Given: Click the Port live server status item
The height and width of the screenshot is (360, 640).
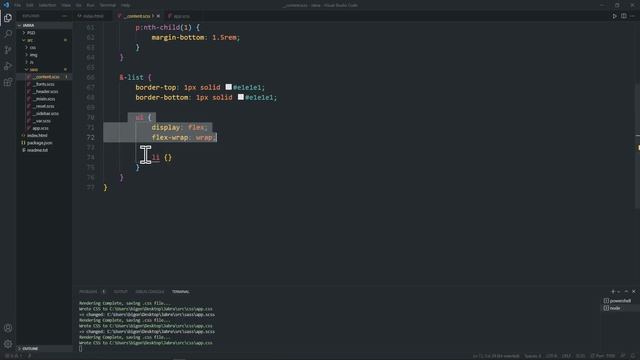Looking at the screenshot, I should [x=603, y=356].
